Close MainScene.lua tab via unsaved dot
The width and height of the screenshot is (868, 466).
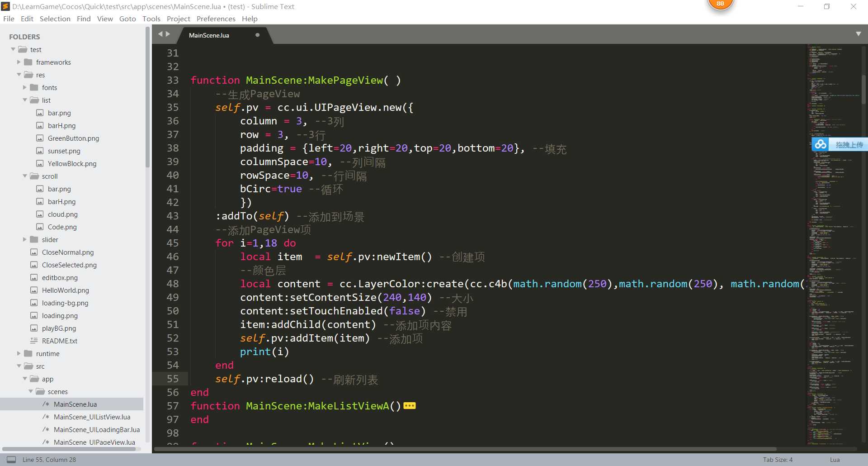pyautogui.click(x=257, y=35)
